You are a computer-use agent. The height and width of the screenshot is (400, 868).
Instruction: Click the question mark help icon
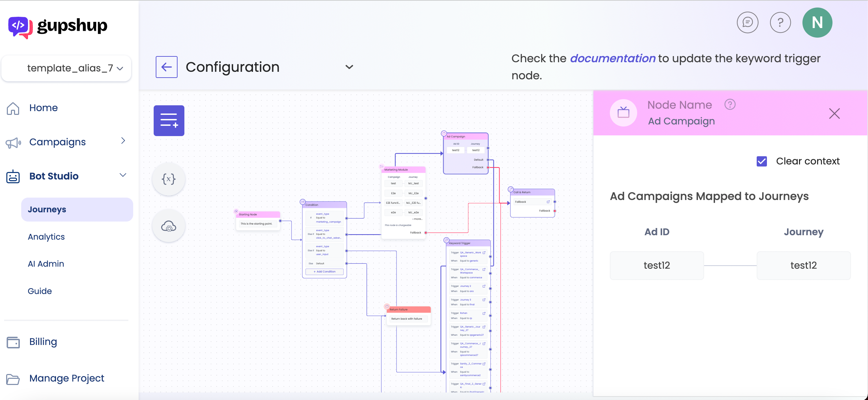[x=780, y=23]
